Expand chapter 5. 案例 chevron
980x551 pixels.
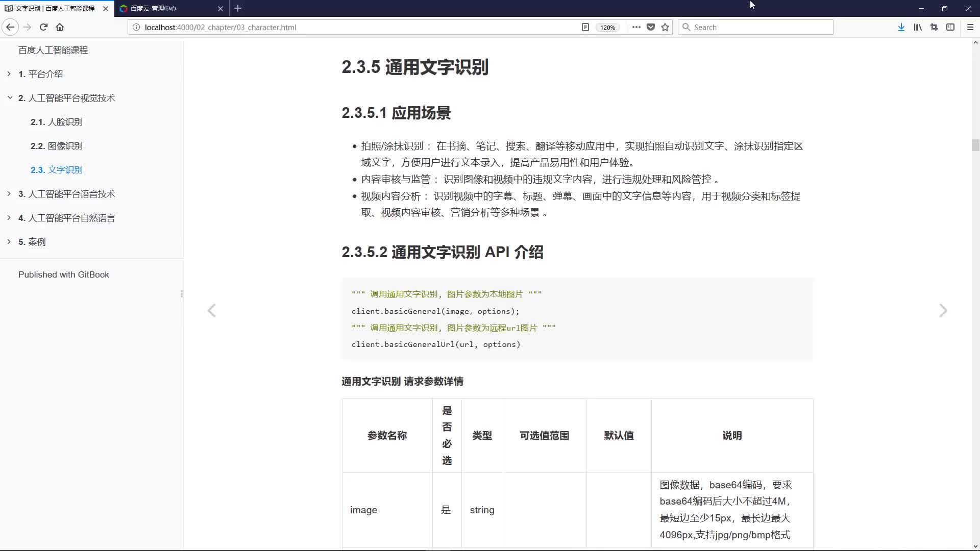click(x=9, y=242)
